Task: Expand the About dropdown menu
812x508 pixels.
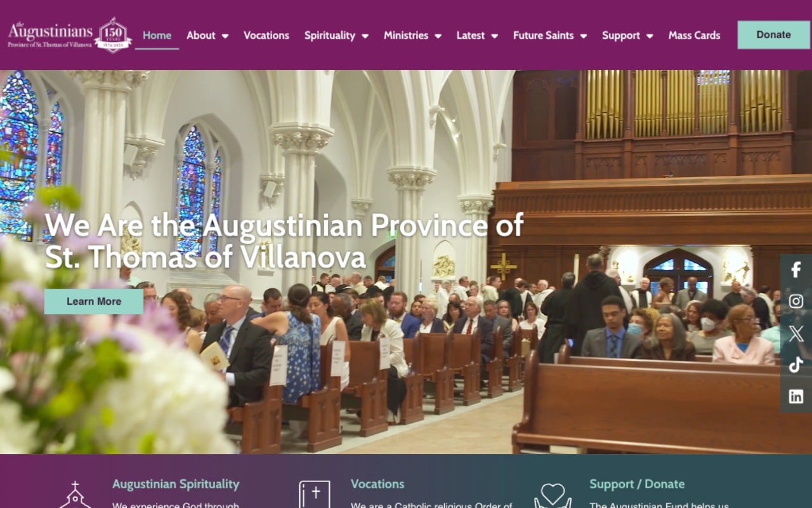Action: point(207,36)
